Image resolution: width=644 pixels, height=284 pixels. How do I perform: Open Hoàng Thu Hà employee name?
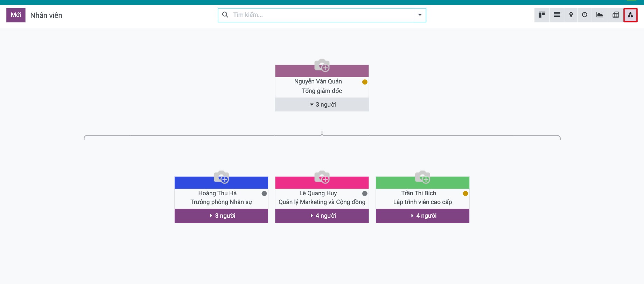coord(217,193)
